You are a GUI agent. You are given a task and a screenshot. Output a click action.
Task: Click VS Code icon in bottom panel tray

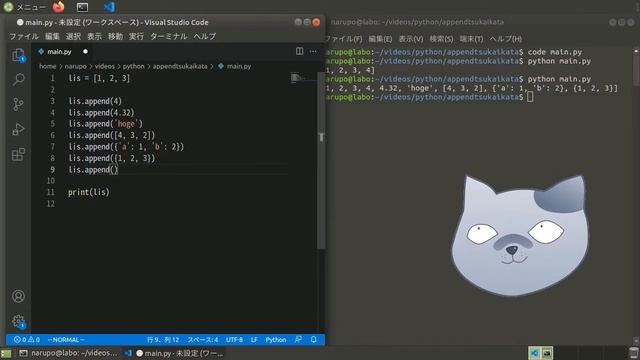[534, 353]
